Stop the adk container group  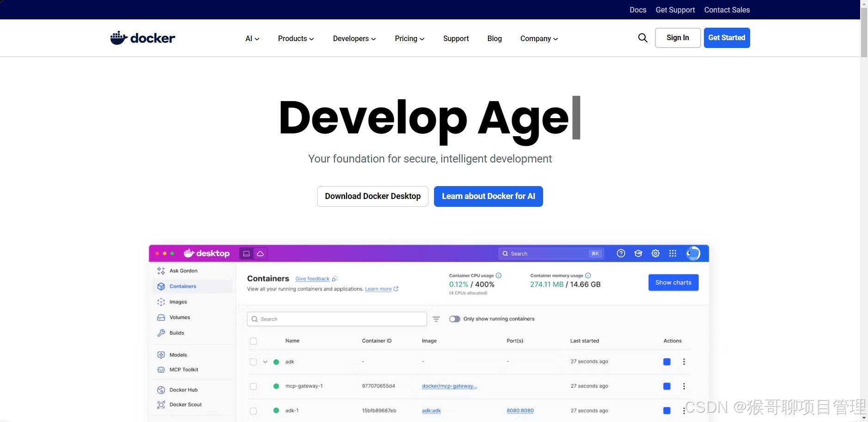coord(666,362)
